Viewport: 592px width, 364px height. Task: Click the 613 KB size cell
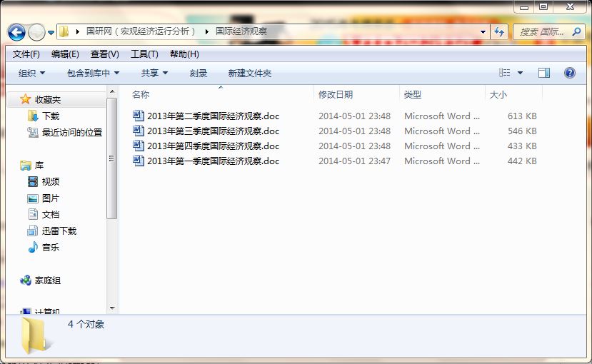[x=522, y=116]
